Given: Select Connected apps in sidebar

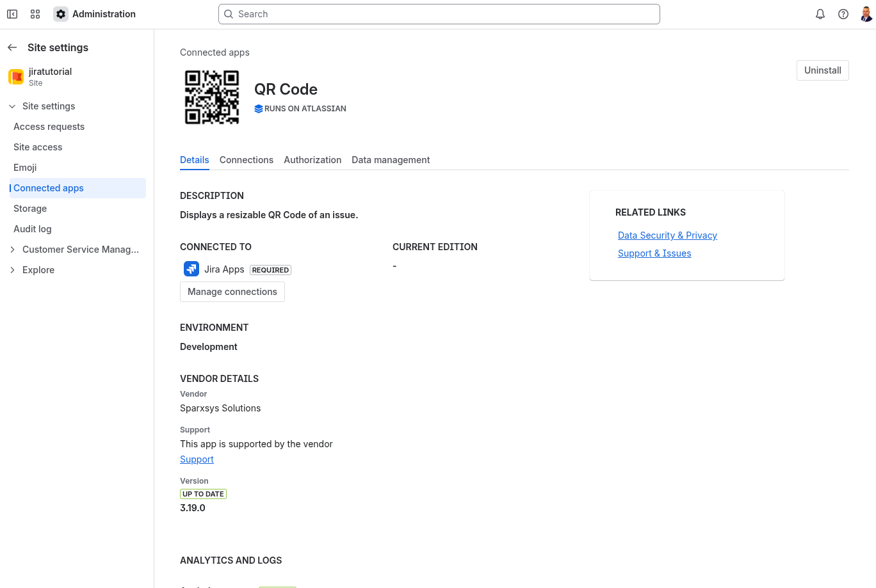Looking at the screenshot, I should (77, 188).
